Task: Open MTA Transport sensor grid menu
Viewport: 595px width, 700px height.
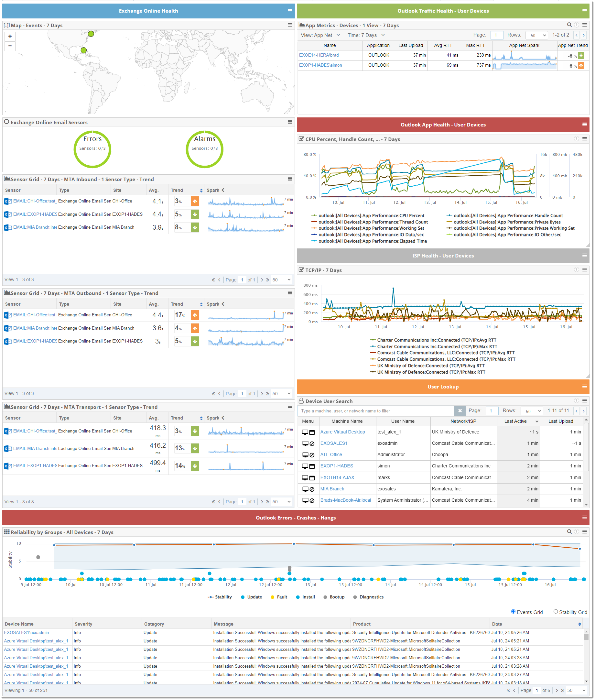Action: (x=289, y=407)
